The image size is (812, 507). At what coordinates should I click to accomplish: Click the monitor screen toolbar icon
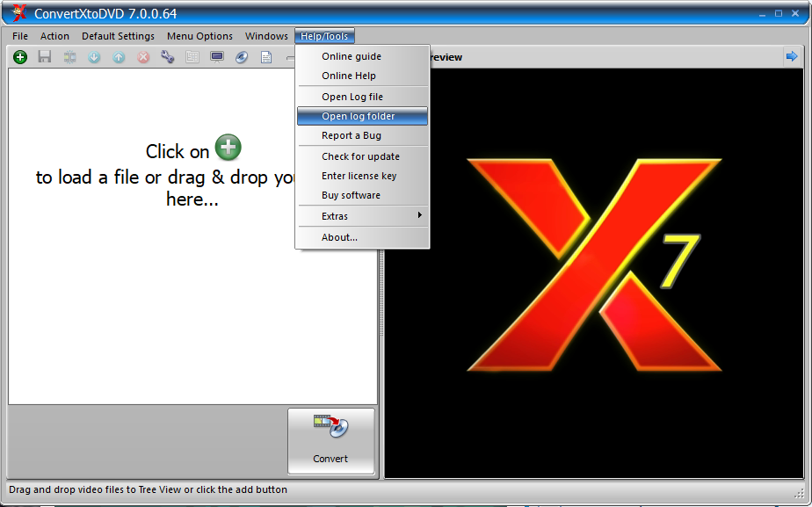click(x=217, y=57)
